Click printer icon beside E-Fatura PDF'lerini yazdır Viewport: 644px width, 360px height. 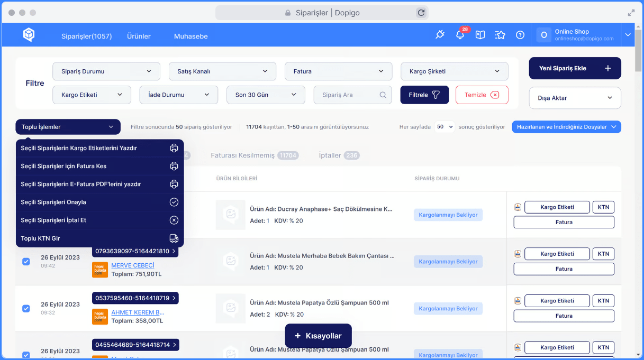tap(174, 184)
